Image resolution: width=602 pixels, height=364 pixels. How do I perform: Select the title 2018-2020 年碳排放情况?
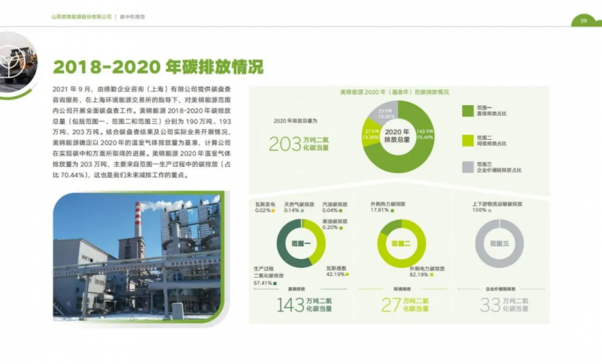pos(158,67)
